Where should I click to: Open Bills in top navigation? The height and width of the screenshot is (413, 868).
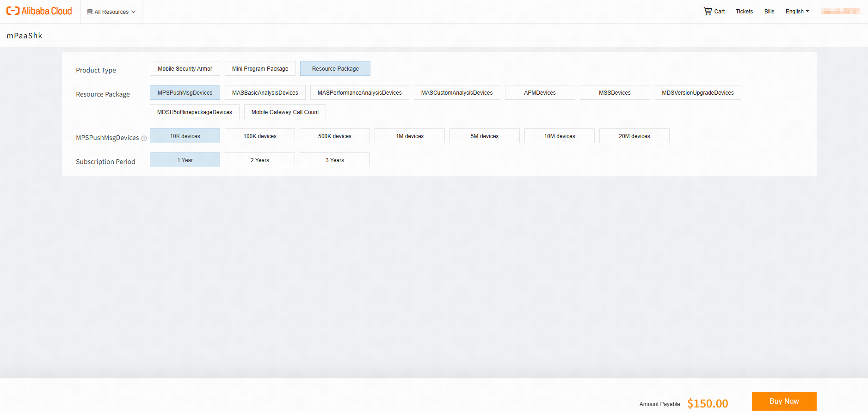point(769,12)
